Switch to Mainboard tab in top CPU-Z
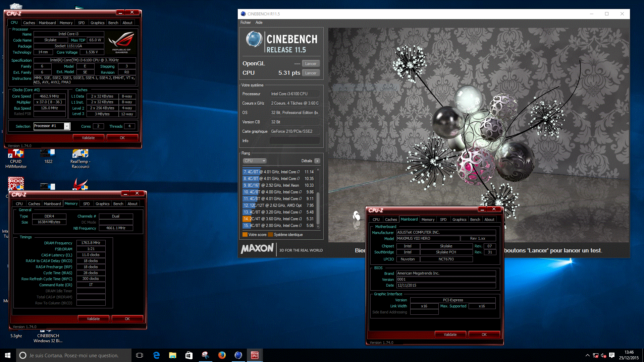 click(x=47, y=23)
